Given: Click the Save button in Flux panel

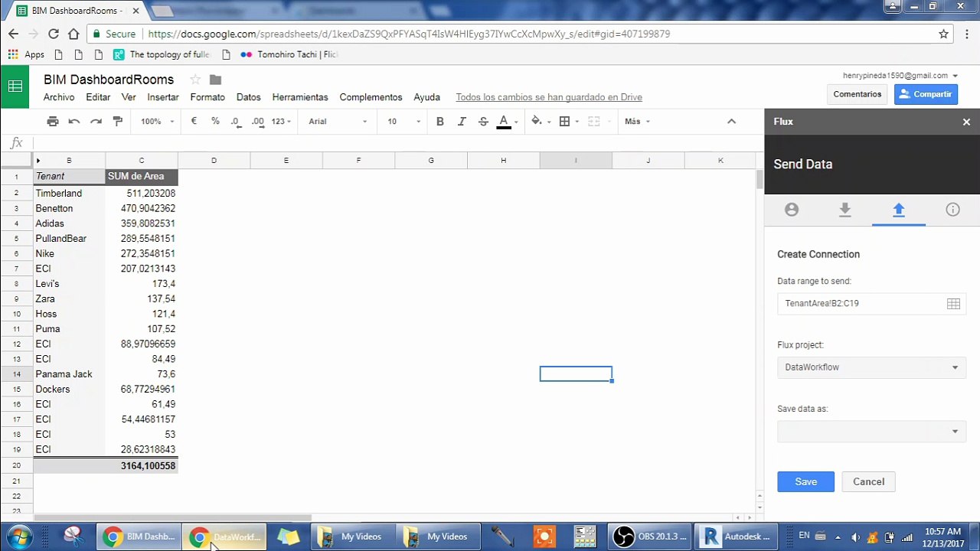Looking at the screenshot, I should pos(805,481).
